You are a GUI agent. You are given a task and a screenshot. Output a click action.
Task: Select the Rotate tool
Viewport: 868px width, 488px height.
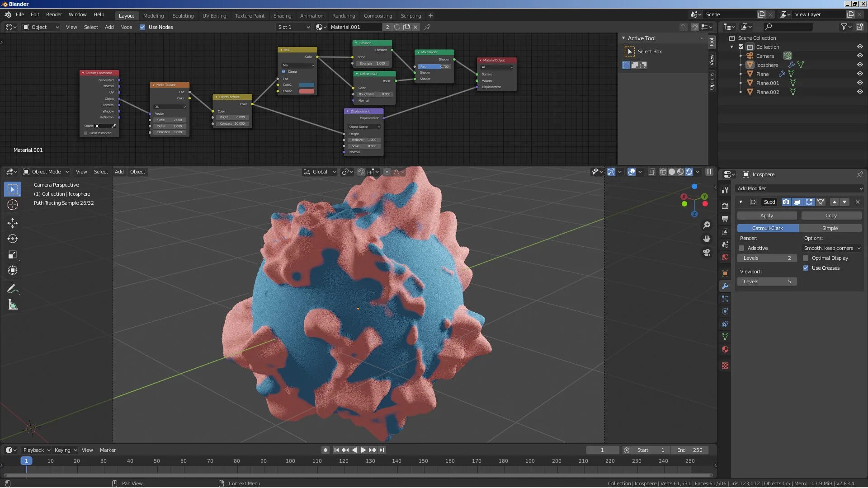[13, 239]
